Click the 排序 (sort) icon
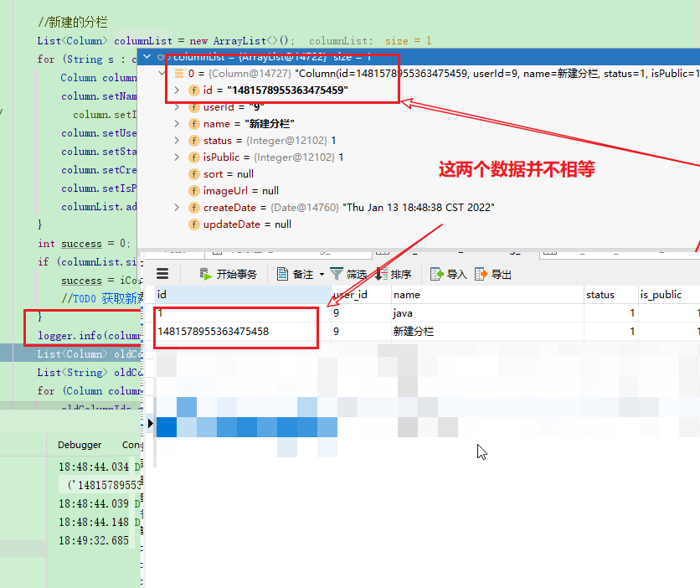This screenshot has width=700, height=588. coord(378,275)
